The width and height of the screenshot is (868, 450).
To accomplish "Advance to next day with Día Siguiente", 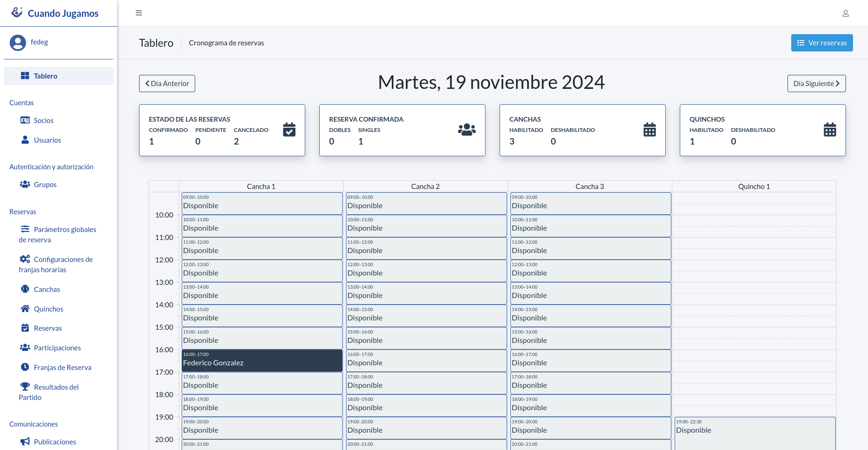I will point(816,84).
